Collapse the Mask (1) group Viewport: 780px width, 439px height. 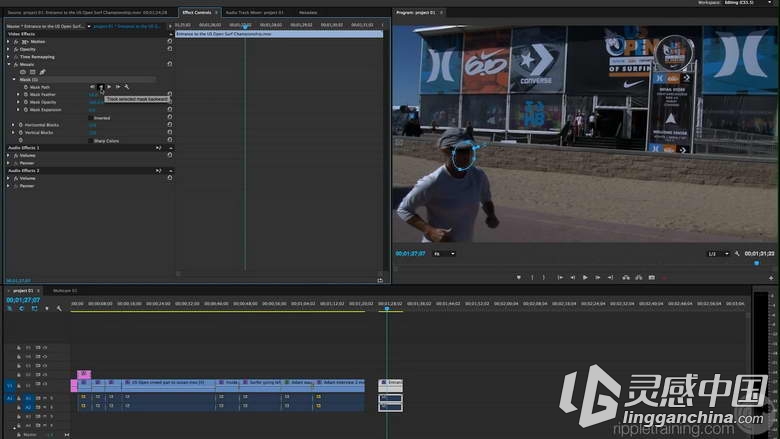click(14, 80)
